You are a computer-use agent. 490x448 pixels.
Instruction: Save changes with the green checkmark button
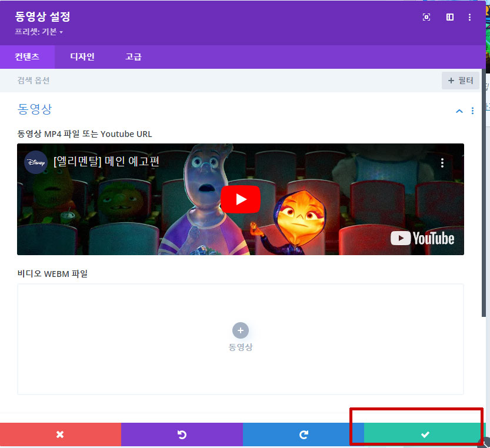425,434
